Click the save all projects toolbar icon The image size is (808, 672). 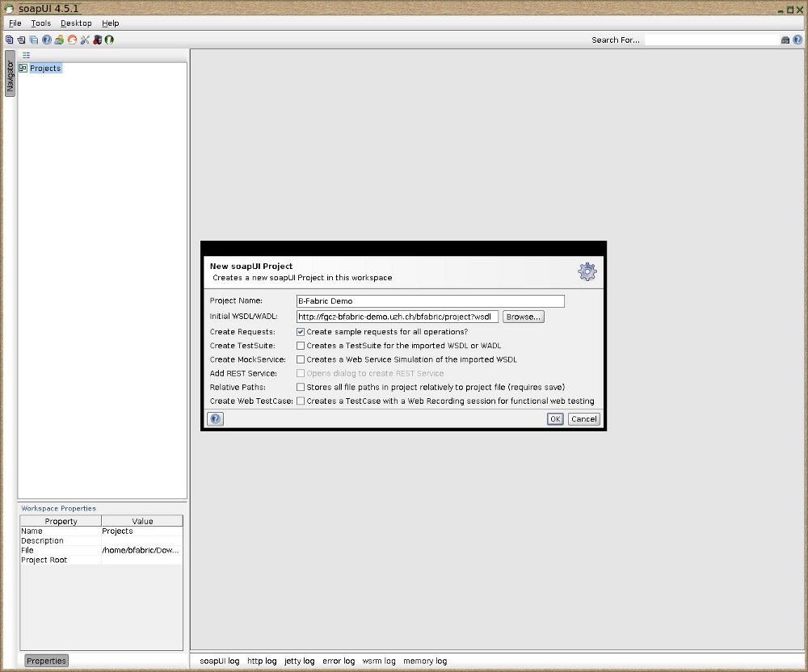click(x=34, y=40)
